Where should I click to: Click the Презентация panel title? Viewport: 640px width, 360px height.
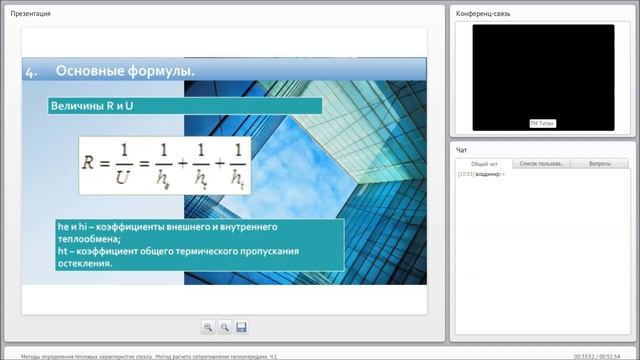click(x=31, y=13)
